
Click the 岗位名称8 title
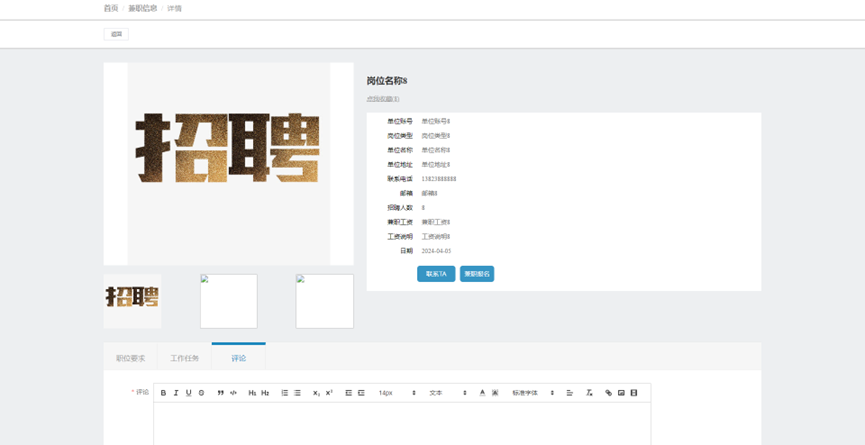(387, 81)
